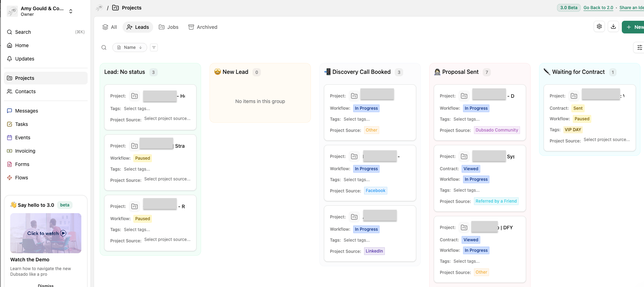Image resolution: width=644 pixels, height=287 pixels.
Task: Click the view options sliders icon
Action: [x=639, y=47]
